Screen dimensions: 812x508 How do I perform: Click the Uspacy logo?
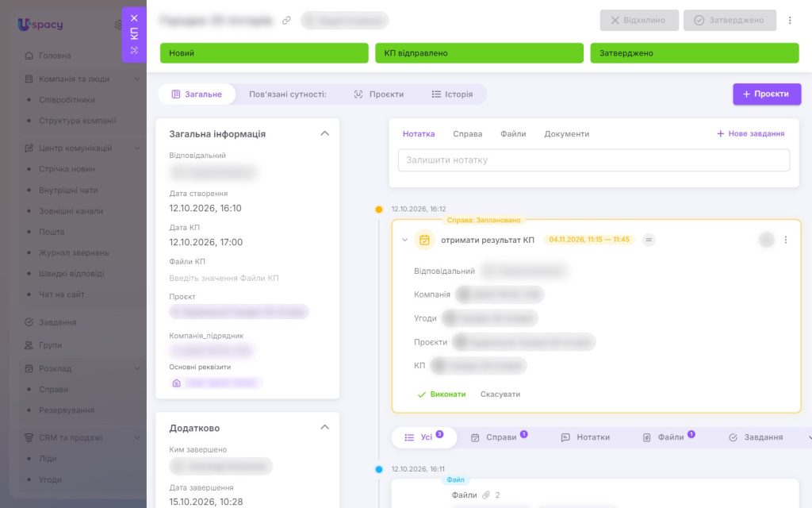(x=40, y=24)
